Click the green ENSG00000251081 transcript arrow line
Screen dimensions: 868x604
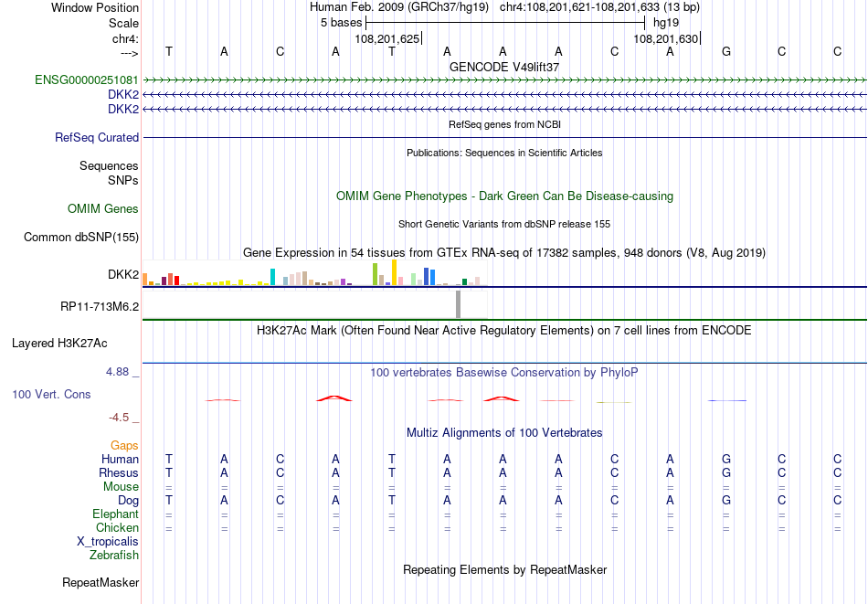tap(504, 80)
